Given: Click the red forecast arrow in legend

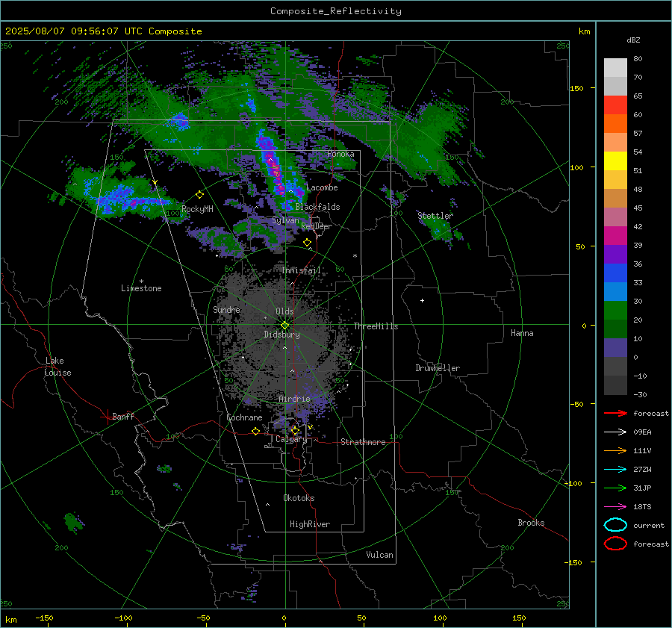Looking at the screenshot, I should click(615, 413).
